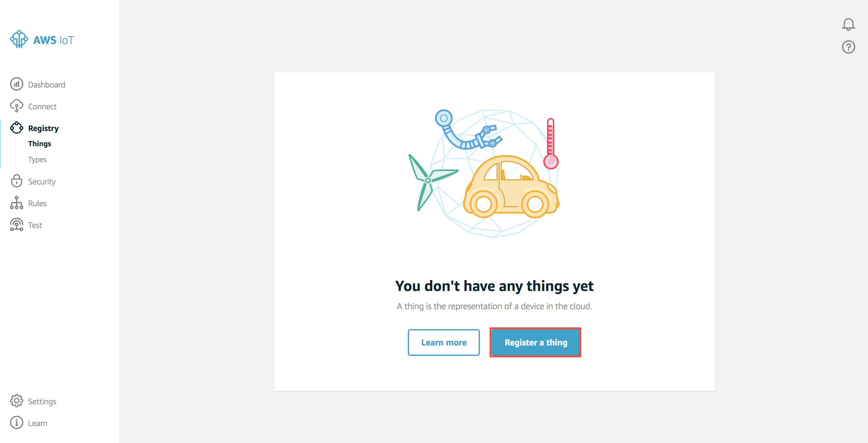Navigate to Rules section

pos(37,202)
